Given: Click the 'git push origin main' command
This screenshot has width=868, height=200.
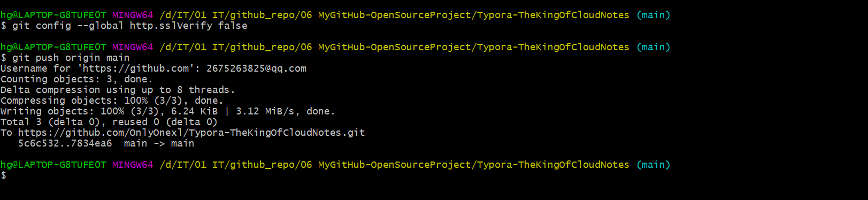Looking at the screenshot, I should click(x=71, y=58).
